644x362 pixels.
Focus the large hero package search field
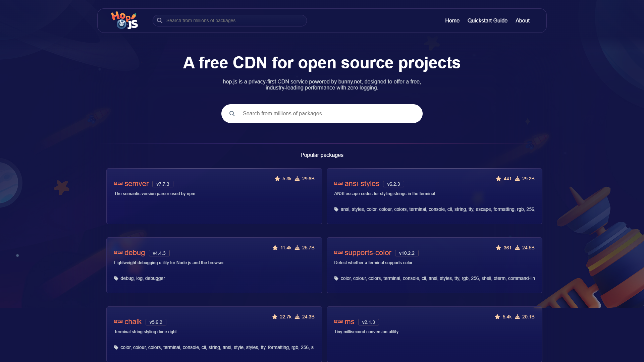(329, 114)
